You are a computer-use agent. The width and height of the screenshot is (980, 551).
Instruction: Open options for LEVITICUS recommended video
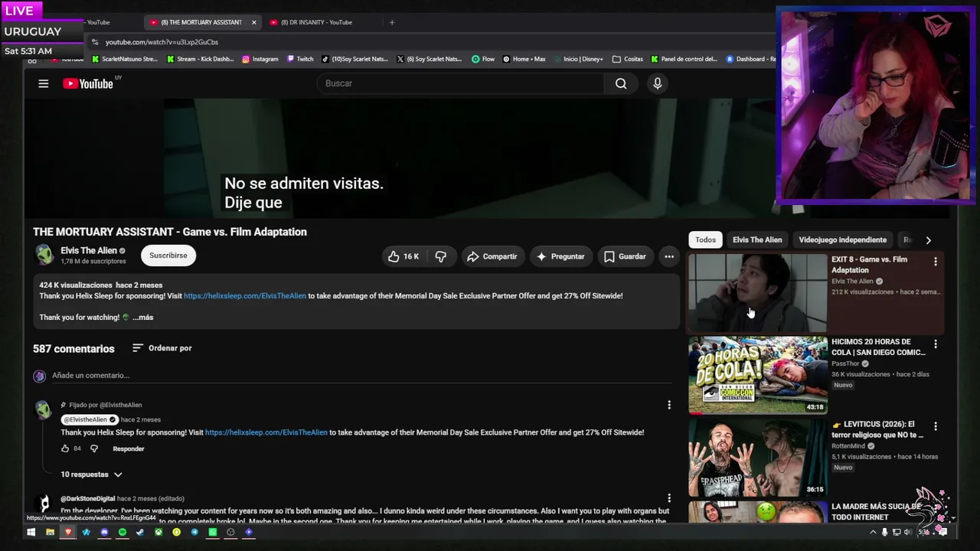click(935, 426)
